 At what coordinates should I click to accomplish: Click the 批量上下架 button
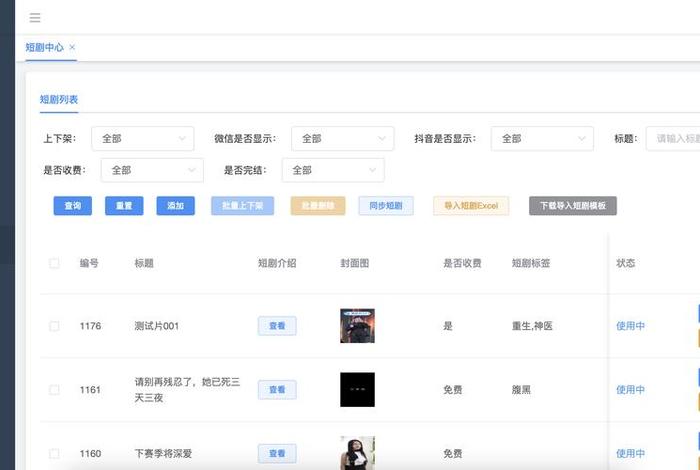point(242,206)
